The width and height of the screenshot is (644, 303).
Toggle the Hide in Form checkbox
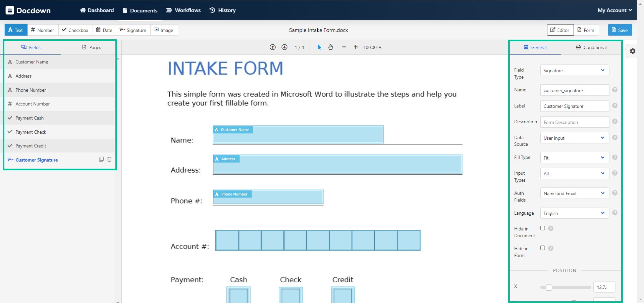point(542,248)
